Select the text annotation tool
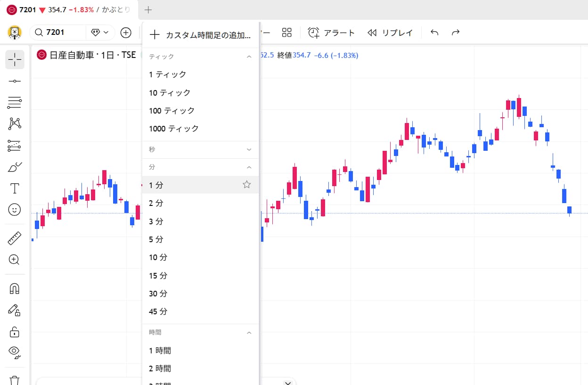The width and height of the screenshot is (588, 385). click(14, 188)
